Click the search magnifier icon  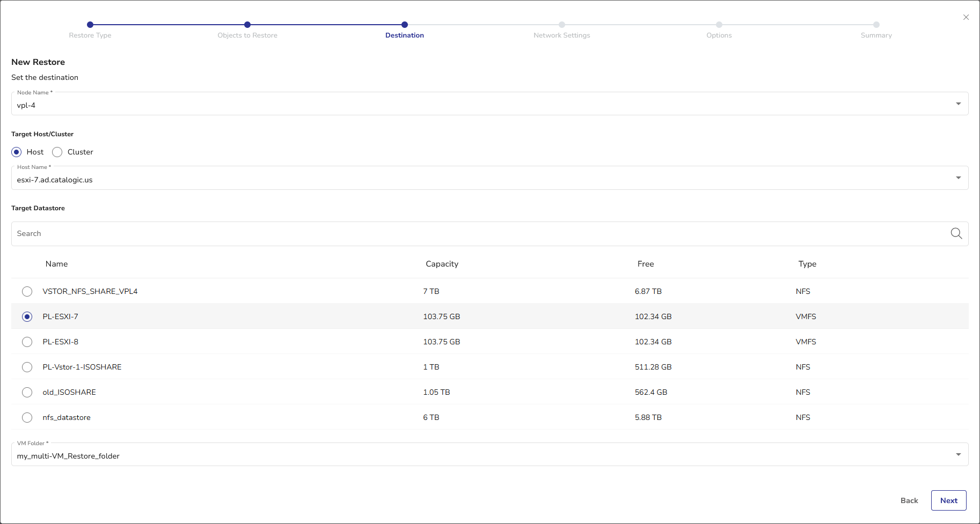[956, 233]
